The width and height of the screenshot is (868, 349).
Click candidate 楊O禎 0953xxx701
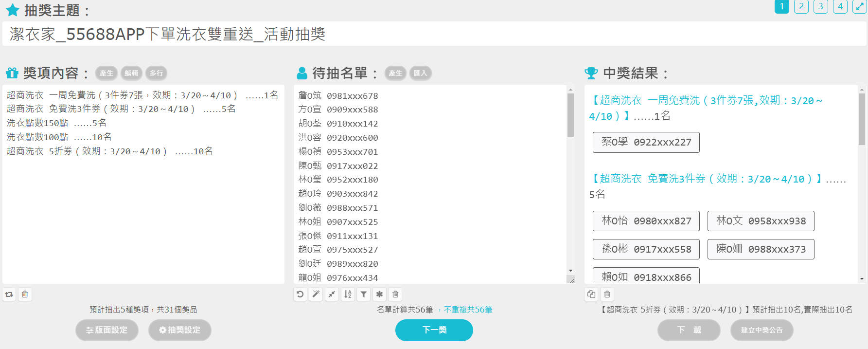(x=338, y=152)
